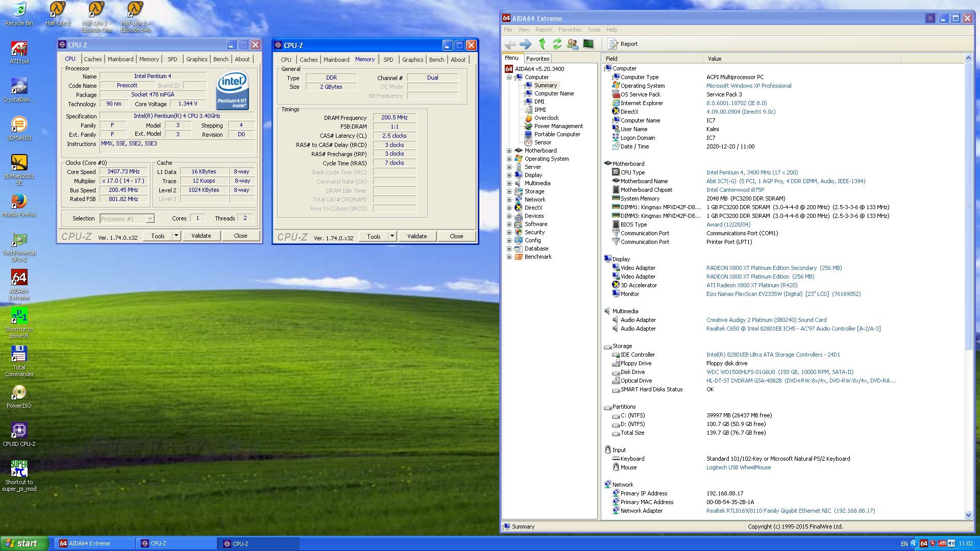980x551 pixels.
Task: Open CrystalDisk desktop shortcut
Action: click(x=19, y=91)
